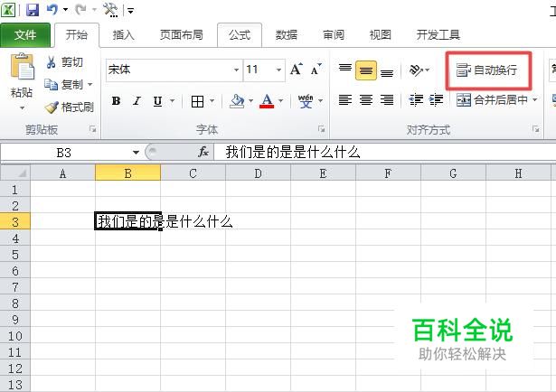Open the Name Box dropdown arrow
Screen dimensions: 556x392
coord(136,153)
